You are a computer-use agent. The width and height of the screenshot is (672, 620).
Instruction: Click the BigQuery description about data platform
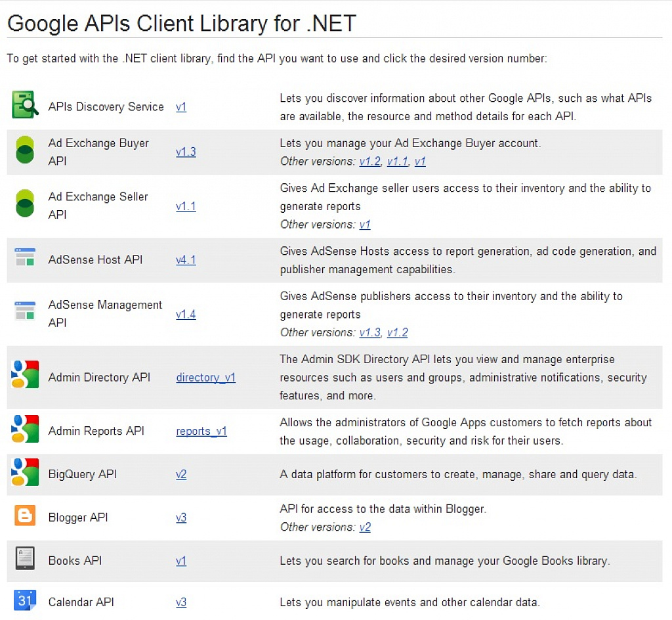coord(458,474)
